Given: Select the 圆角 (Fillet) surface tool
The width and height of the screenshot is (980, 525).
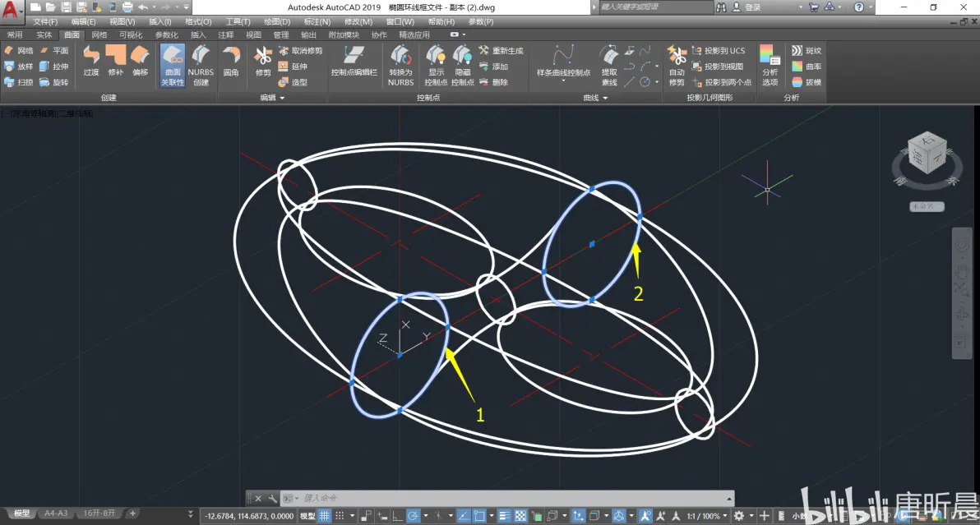Looking at the screenshot, I should tap(231, 62).
